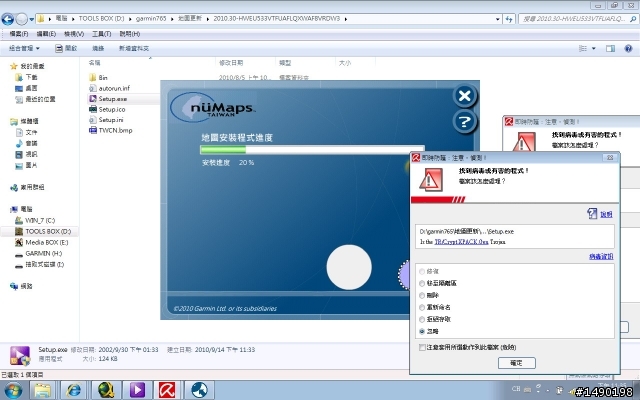
Task: Open the 組合管理 organize dropdown
Action: [24, 49]
